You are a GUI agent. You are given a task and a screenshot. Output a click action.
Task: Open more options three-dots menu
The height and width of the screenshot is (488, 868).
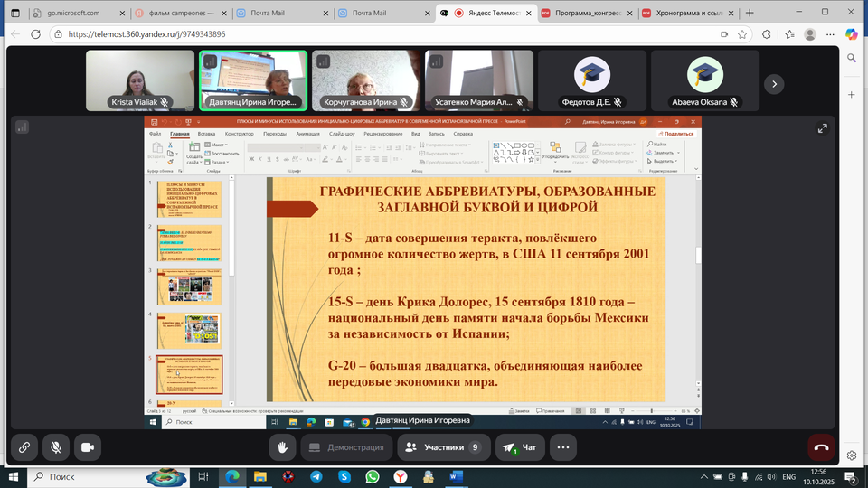pos(563,447)
